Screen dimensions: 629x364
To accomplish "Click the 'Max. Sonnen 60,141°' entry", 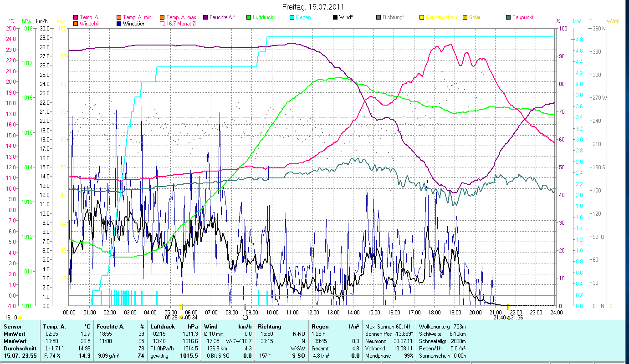I will tap(389, 327).
